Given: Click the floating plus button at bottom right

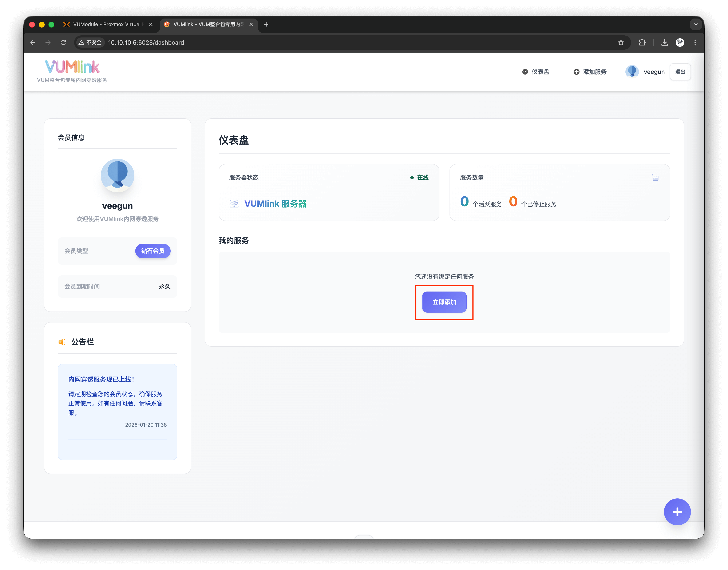Looking at the screenshot, I should pos(677,512).
